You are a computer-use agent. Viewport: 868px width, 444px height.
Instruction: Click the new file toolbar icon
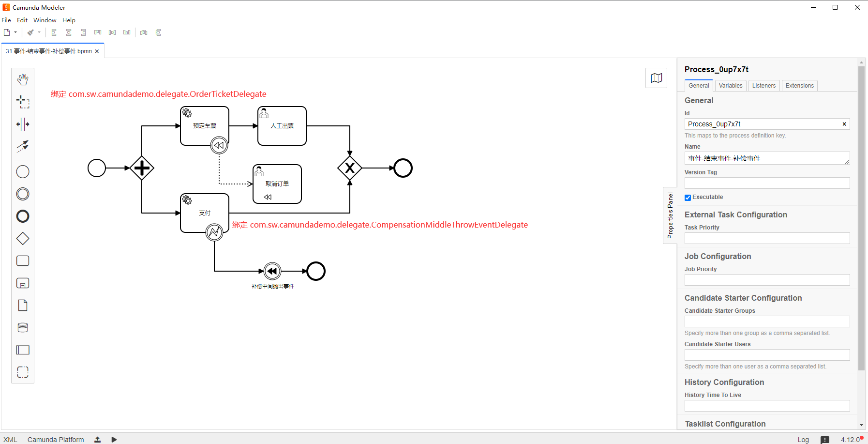[7, 32]
